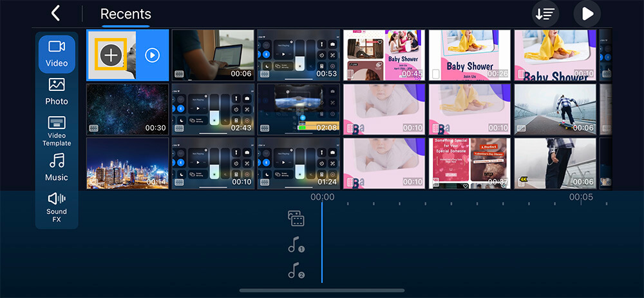Viewport: 644px width, 298px height.
Task: Tap the video track icon on timeline
Action: pos(296,218)
